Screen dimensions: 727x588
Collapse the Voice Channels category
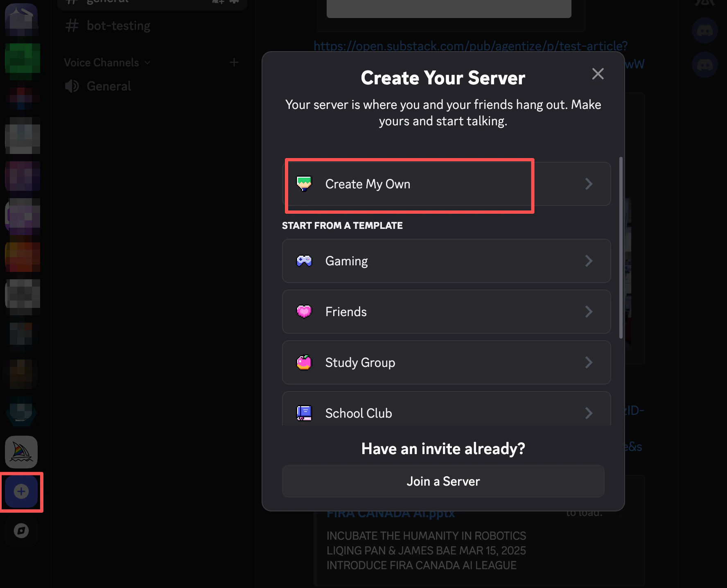click(107, 63)
